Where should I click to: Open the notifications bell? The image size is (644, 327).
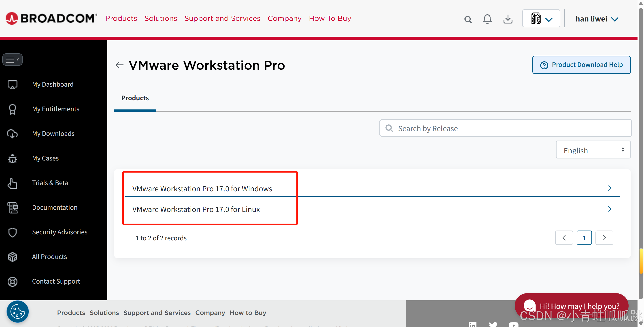(487, 19)
